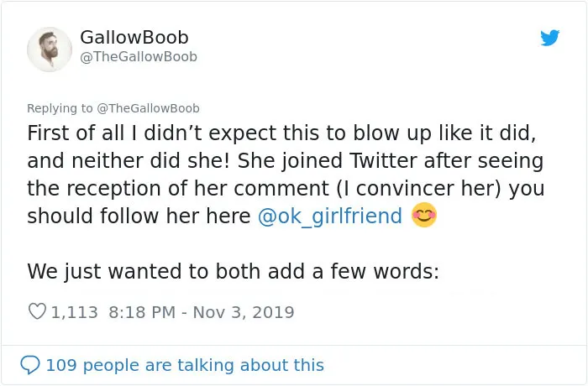Follow the @ok_girlfriend mention link

(x=330, y=216)
